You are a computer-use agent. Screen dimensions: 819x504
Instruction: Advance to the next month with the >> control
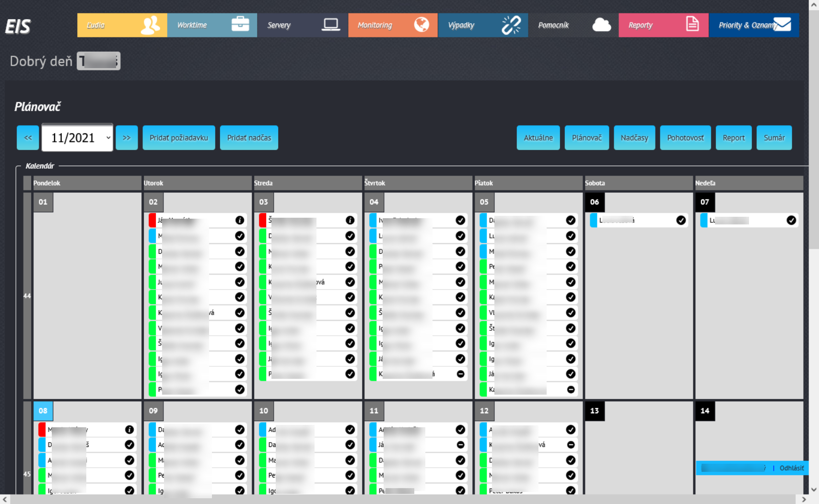[x=127, y=138]
